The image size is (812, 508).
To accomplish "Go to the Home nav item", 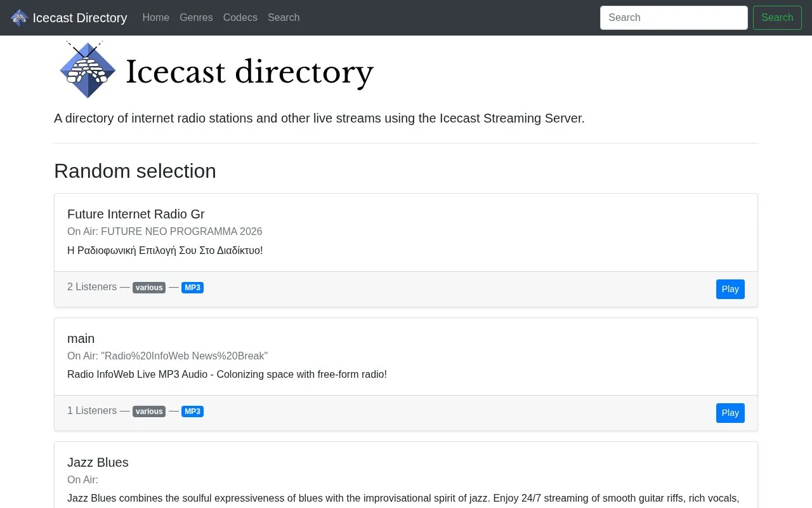I will pos(156,18).
